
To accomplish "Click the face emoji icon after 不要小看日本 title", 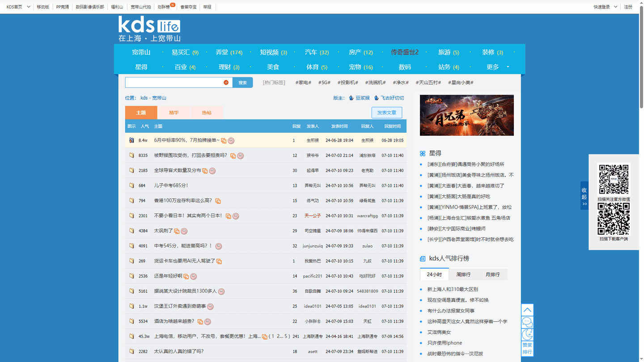I will (236, 216).
